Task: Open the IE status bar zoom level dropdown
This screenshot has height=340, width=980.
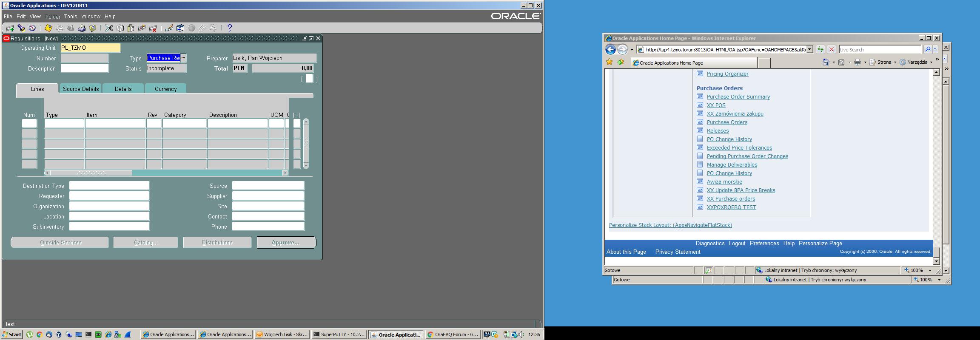Action: 930,270
